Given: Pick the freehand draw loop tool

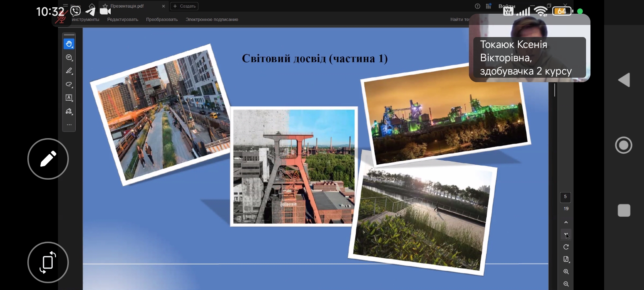Looking at the screenshot, I should pyautogui.click(x=69, y=85).
